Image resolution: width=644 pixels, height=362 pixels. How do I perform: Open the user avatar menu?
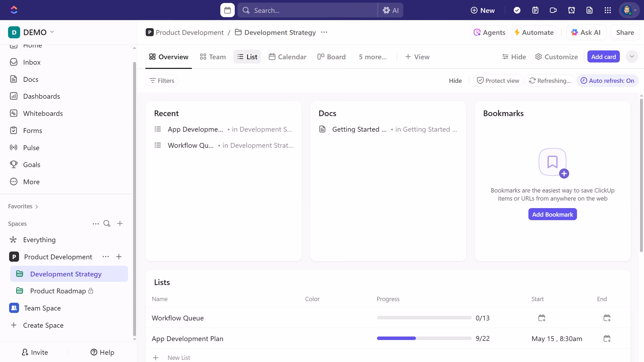(629, 10)
